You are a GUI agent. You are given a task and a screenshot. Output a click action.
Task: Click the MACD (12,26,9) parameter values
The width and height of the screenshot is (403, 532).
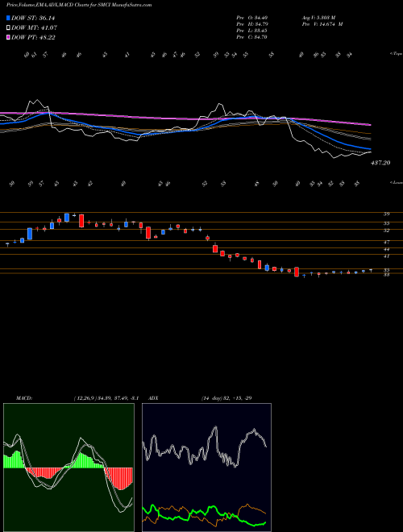[106, 397]
